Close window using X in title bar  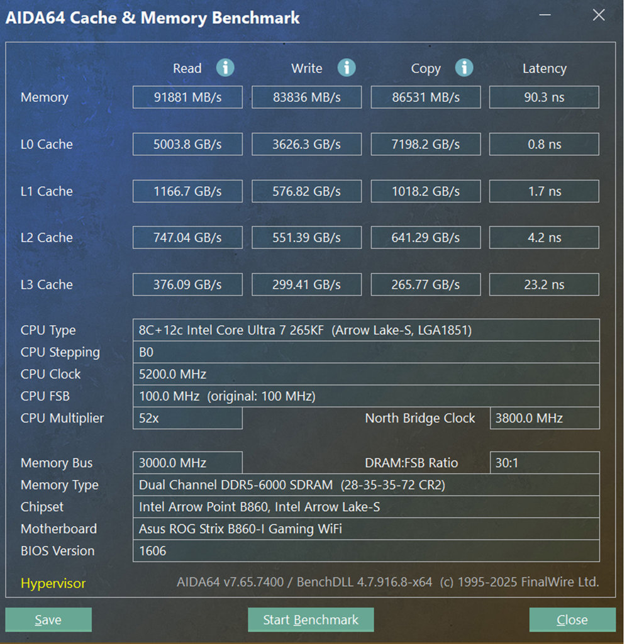point(599,15)
